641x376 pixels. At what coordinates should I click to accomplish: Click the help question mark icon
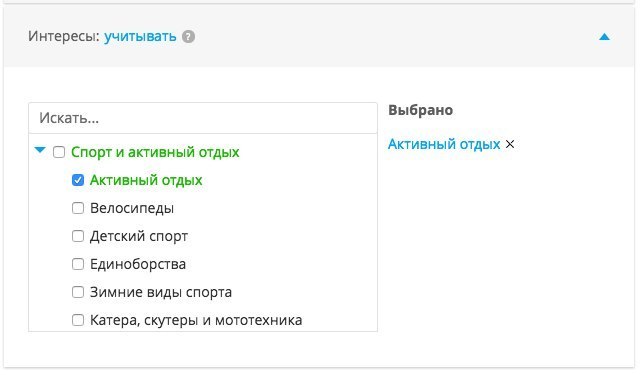[188, 37]
